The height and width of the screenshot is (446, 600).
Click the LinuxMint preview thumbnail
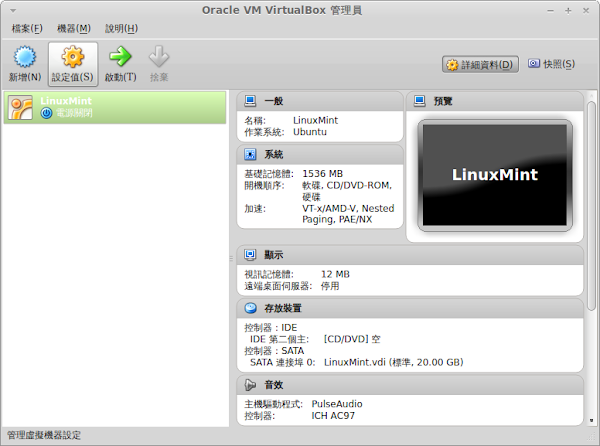click(x=495, y=176)
